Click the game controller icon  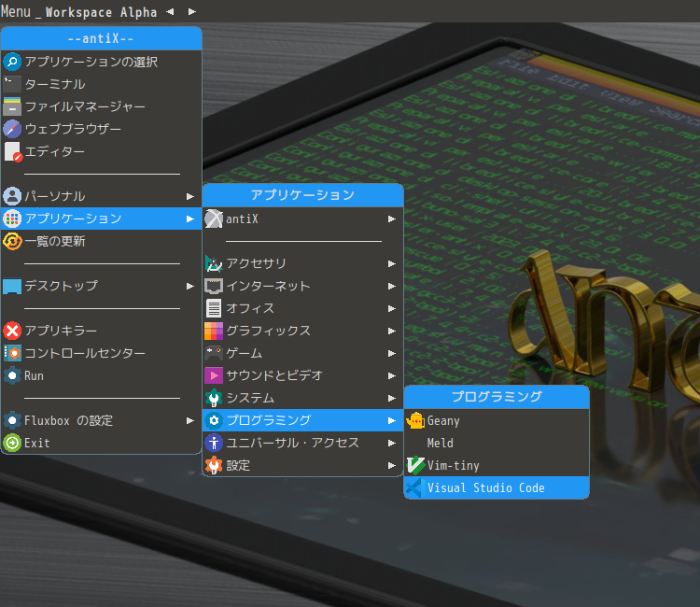pyautogui.click(x=214, y=353)
